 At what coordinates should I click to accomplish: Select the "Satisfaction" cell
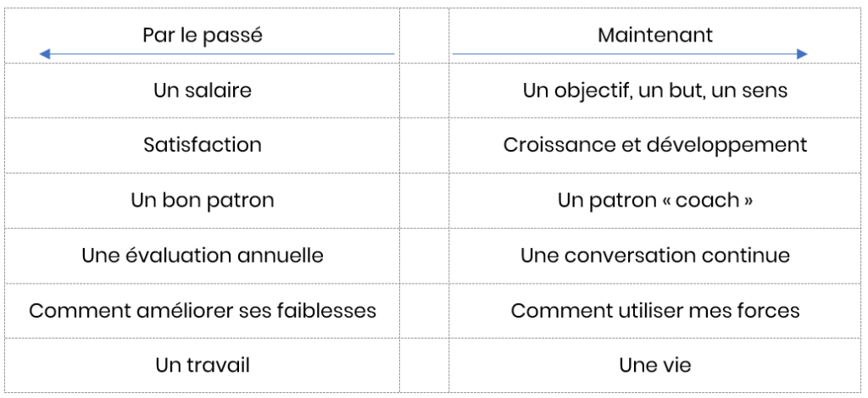click(x=203, y=145)
